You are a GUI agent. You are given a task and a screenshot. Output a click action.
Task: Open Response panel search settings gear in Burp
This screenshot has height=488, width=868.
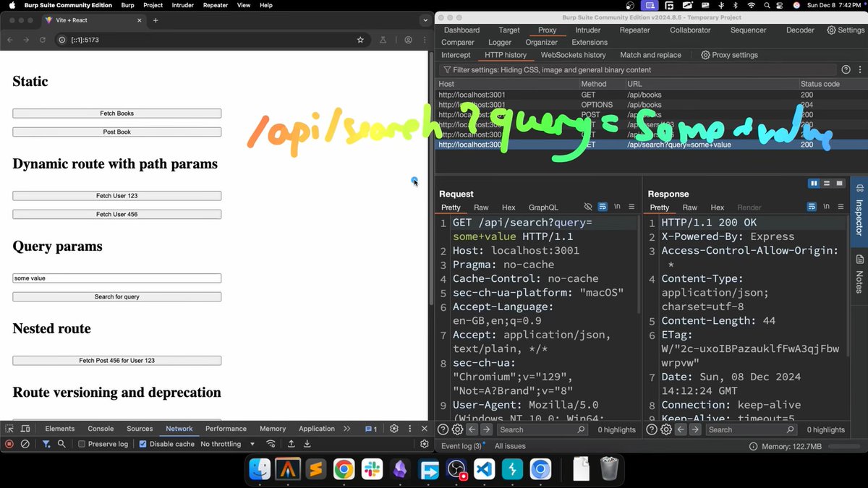pos(665,429)
